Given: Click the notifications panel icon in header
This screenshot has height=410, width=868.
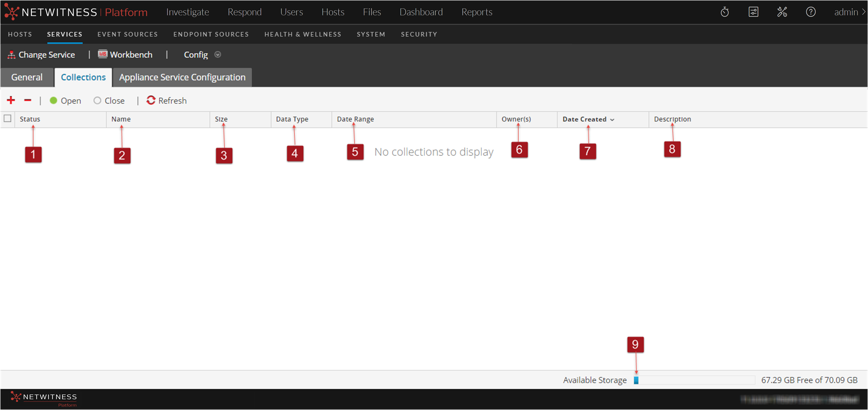Looking at the screenshot, I should [753, 12].
